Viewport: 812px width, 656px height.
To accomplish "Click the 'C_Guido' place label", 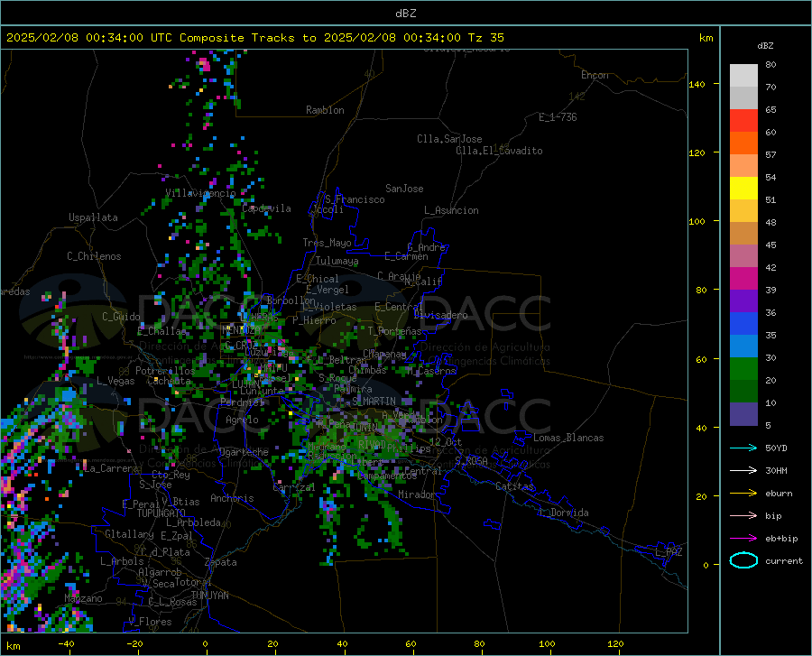I will pyautogui.click(x=121, y=317).
